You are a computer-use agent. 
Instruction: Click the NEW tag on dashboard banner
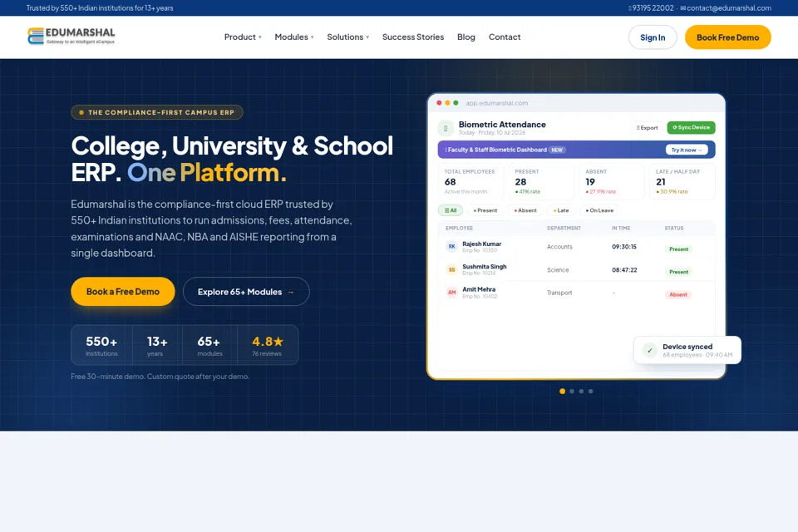(557, 150)
